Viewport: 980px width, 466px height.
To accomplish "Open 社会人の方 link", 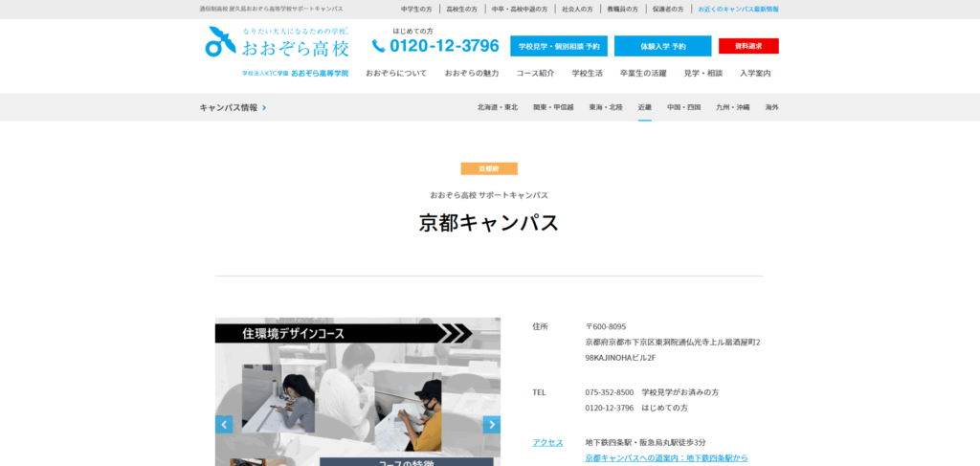I will pos(577,10).
